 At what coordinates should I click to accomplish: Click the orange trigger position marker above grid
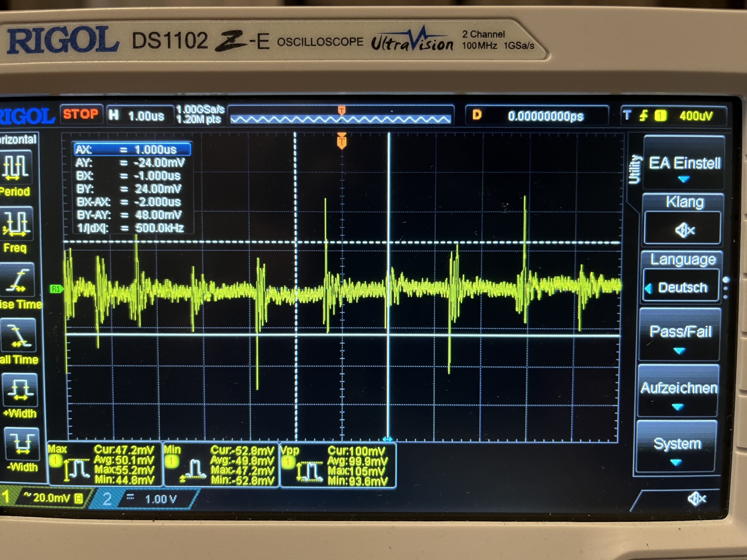click(x=341, y=141)
